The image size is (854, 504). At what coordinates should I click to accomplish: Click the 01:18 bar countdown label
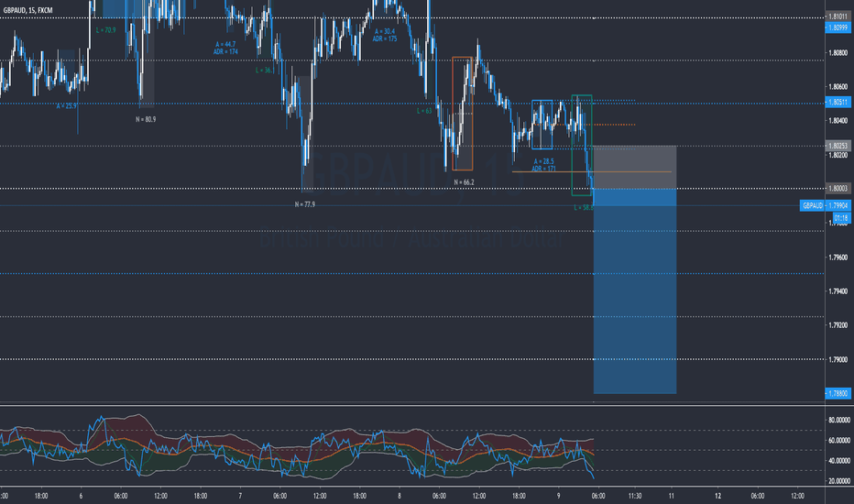[x=841, y=218]
